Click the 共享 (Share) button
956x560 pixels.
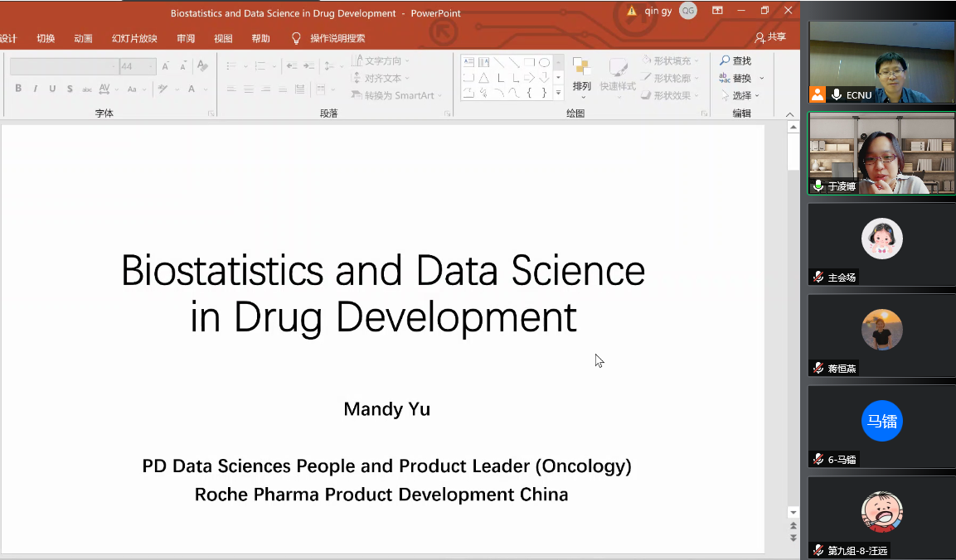770,37
